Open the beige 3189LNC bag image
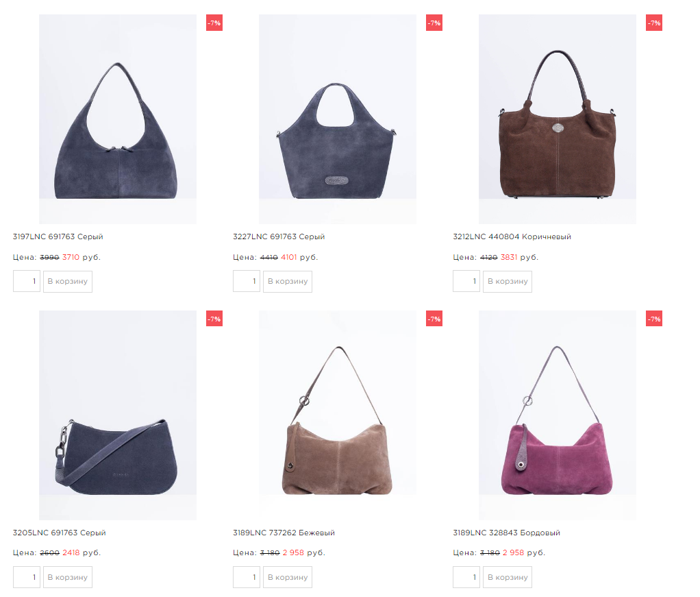The height and width of the screenshot is (597, 700). click(x=338, y=415)
